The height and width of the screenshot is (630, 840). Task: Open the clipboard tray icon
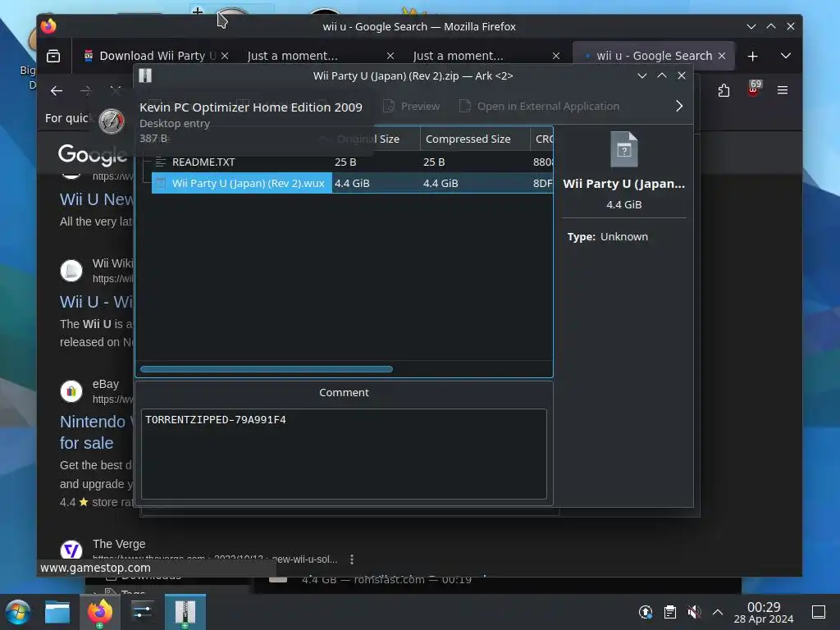[x=669, y=612]
